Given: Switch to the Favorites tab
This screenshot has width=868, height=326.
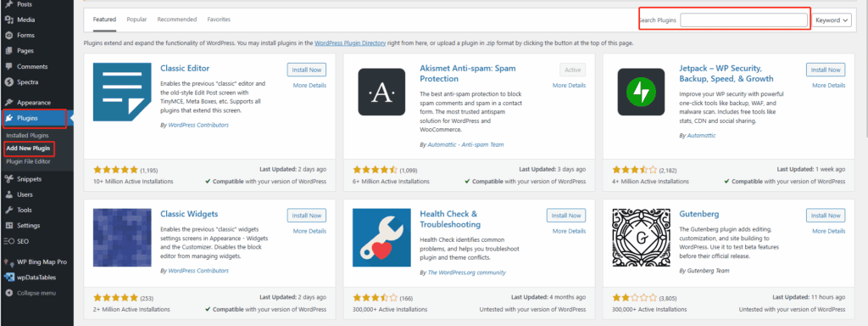Looking at the screenshot, I should (219, 20).
